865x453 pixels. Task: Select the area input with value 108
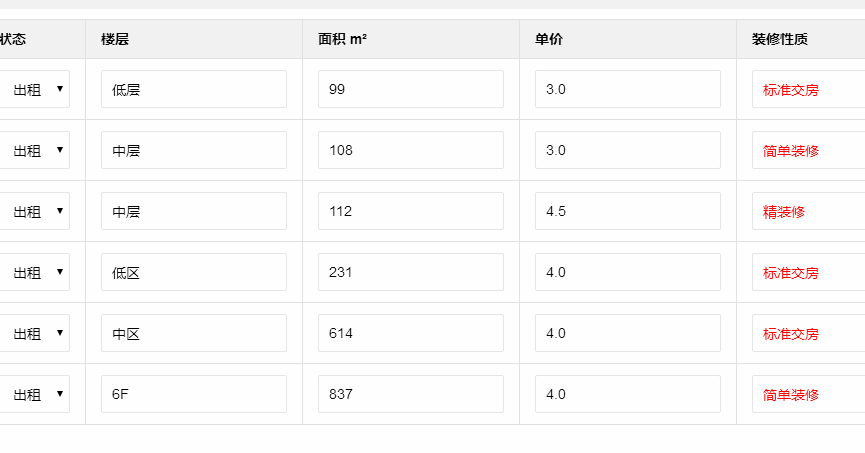[x=410, y=150]
